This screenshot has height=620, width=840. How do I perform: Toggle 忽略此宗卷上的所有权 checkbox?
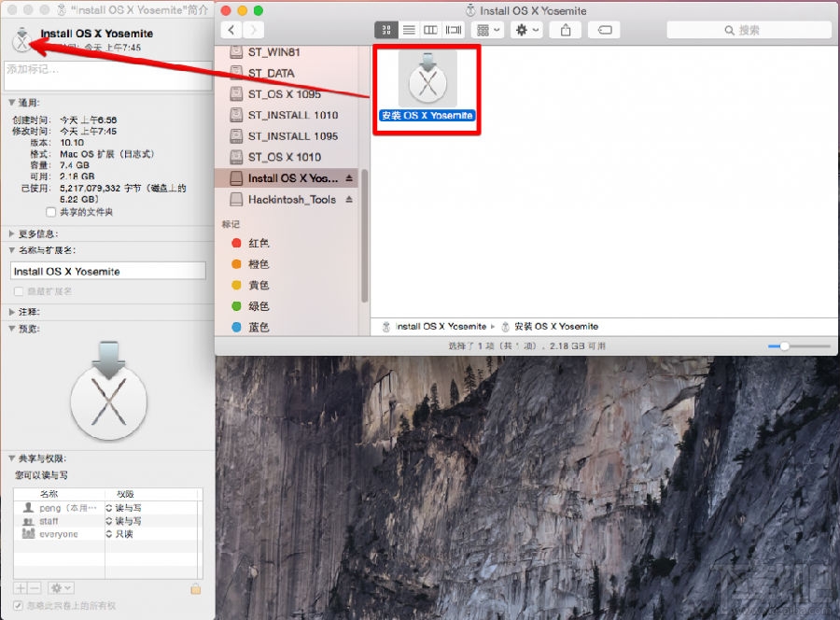tap(17, 604)
